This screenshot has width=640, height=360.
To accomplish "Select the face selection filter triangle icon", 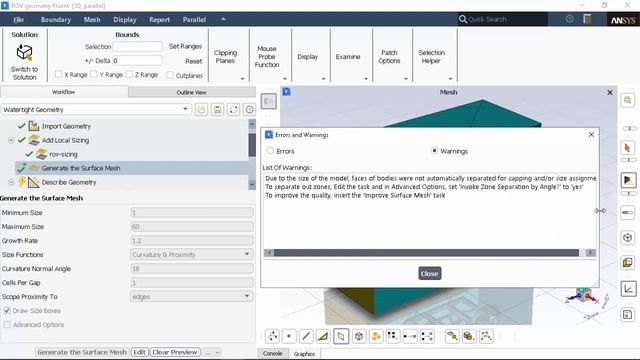I will click(323, 336).
